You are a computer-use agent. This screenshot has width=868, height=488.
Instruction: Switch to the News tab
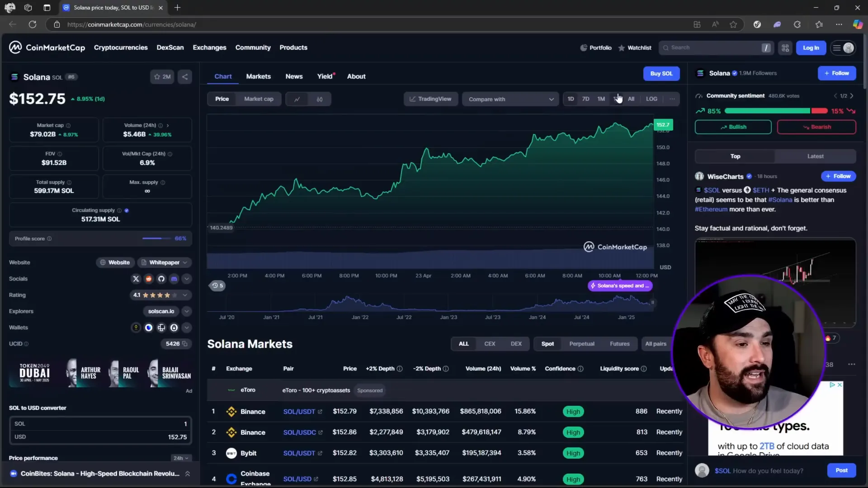[294, 76]
